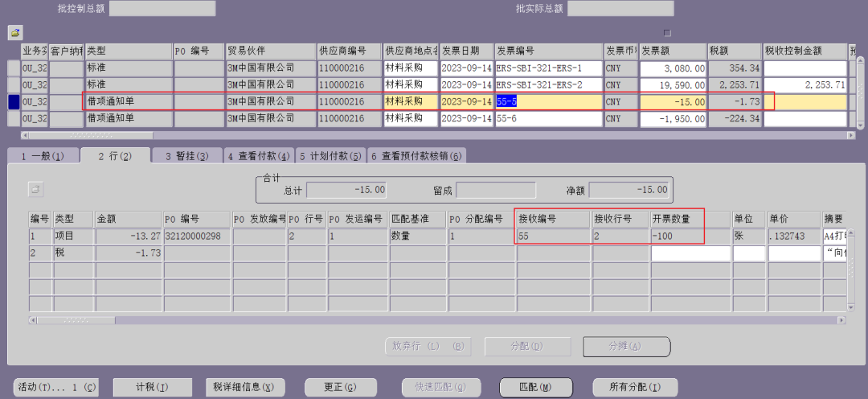Viewport: 868px width, 399px height.
Task: Click the 开票数量 value -100
Action: [x=690, y=237]
